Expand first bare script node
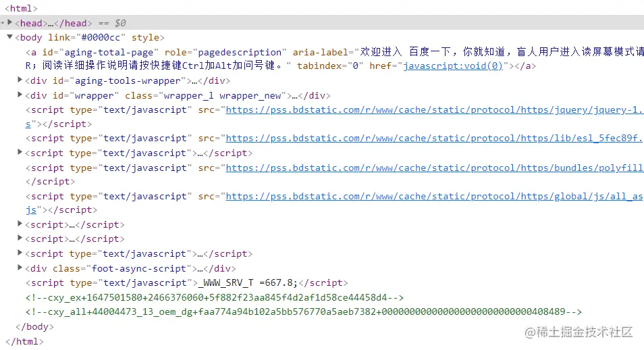The width and height of the screenshot is (644, 350). pos(20,224)
